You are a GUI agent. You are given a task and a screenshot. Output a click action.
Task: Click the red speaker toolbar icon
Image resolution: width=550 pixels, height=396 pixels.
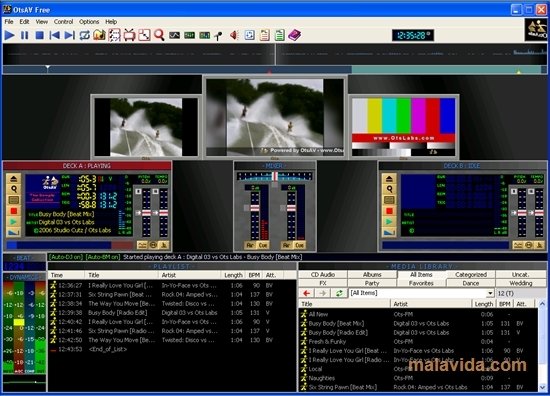(234, 35)
